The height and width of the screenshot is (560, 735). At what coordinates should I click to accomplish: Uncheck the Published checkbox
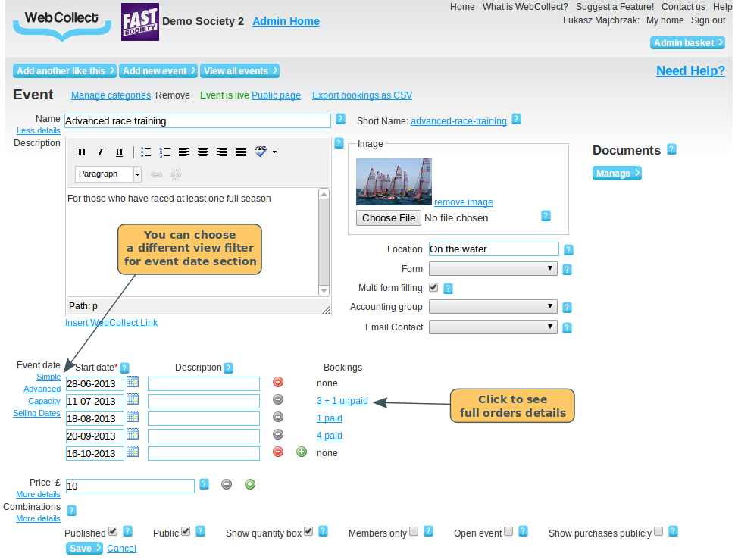click(112, 530)
